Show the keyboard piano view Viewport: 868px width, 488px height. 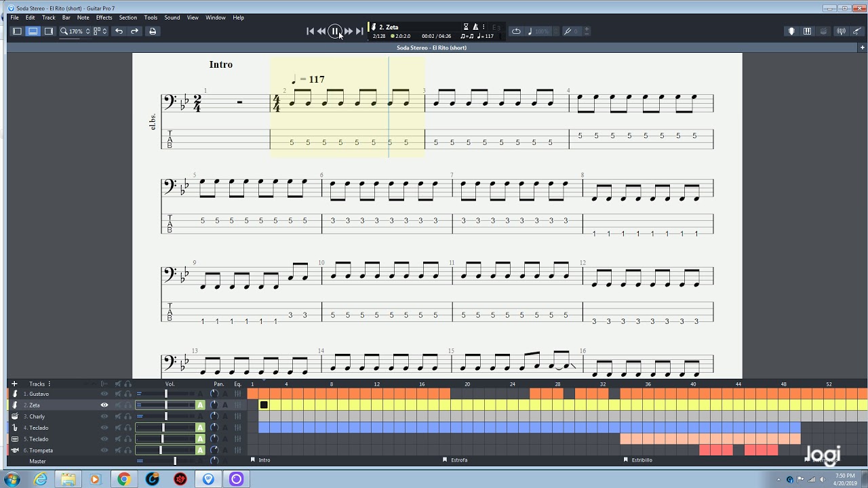(x=807, y=31)
